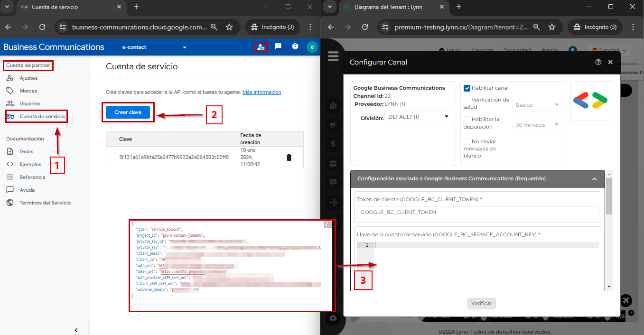Click the Google Business Communications logo thumbnail
Viewport: 644px width, 335px height.
click(591, 101)
